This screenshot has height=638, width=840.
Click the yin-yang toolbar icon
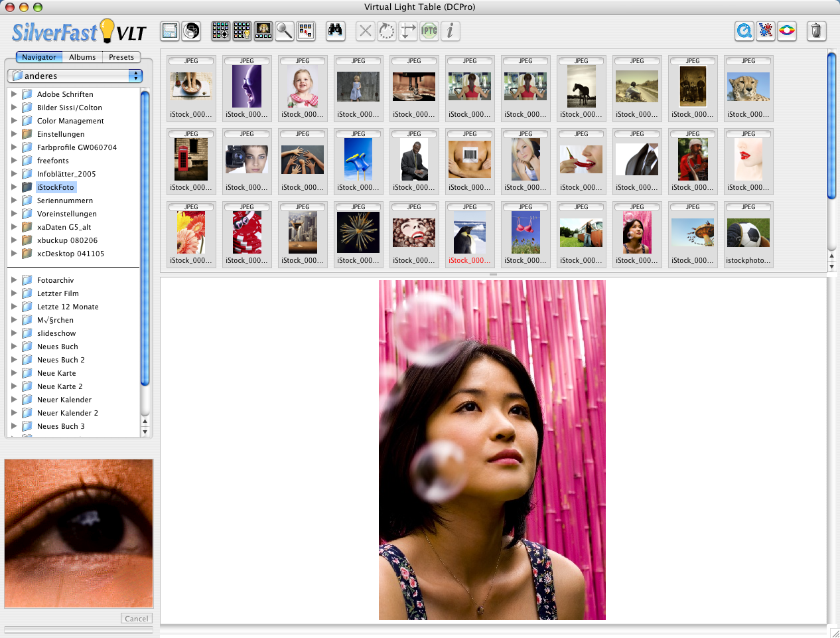pyautogui.click(x=191, y=31)
